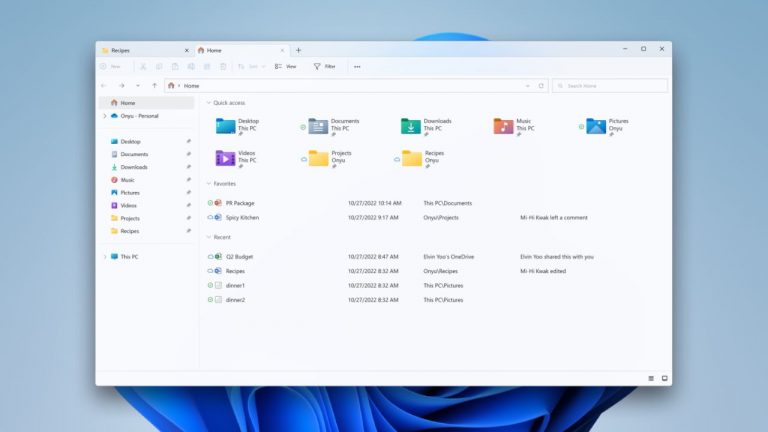Click the Search Home input field
This screenshot has width=768, height=432.
tap(614, 86)
